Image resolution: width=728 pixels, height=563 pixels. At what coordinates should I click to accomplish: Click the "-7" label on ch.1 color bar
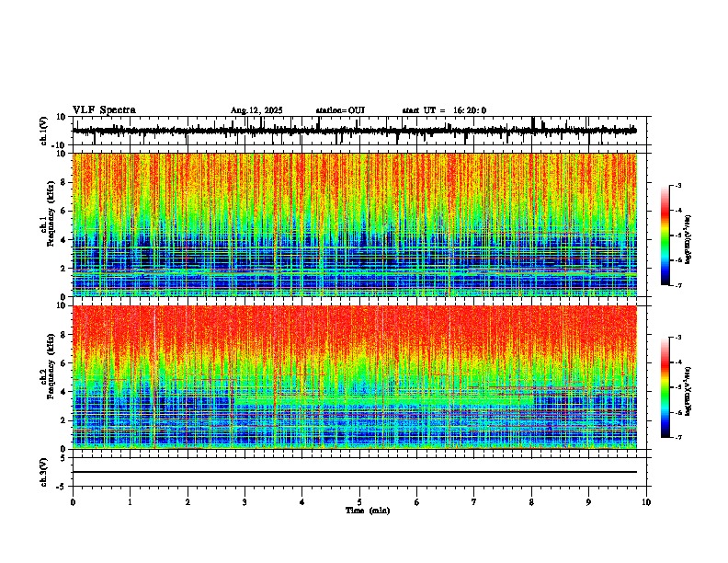[678, 285]
